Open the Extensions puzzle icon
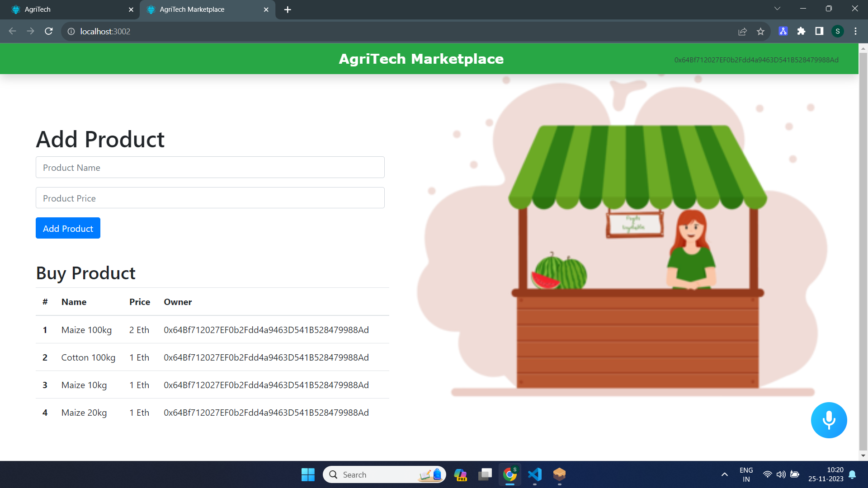This screenshot has height=488, width=868. [x=801, y=31]
